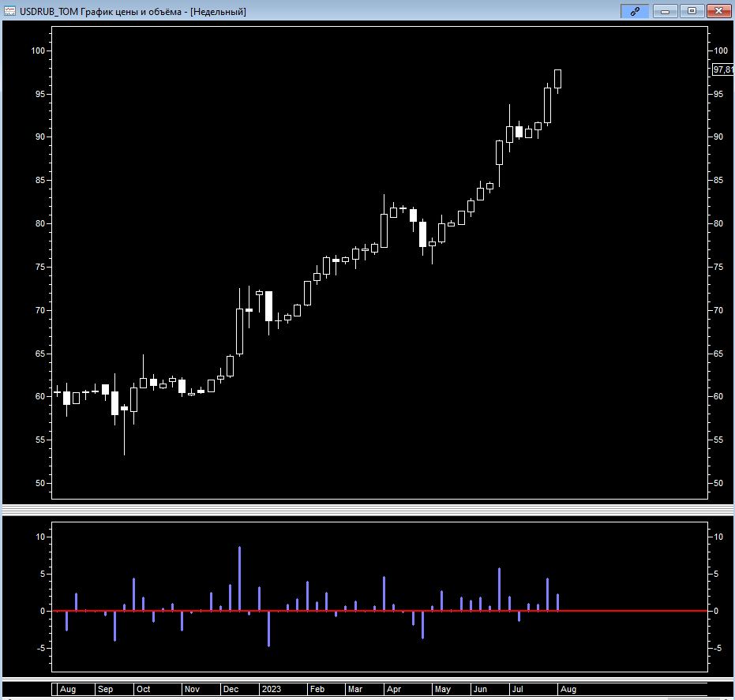Click the 50 label on left price axis
Screen dimensions: 735x700
(x=40, y=483)
